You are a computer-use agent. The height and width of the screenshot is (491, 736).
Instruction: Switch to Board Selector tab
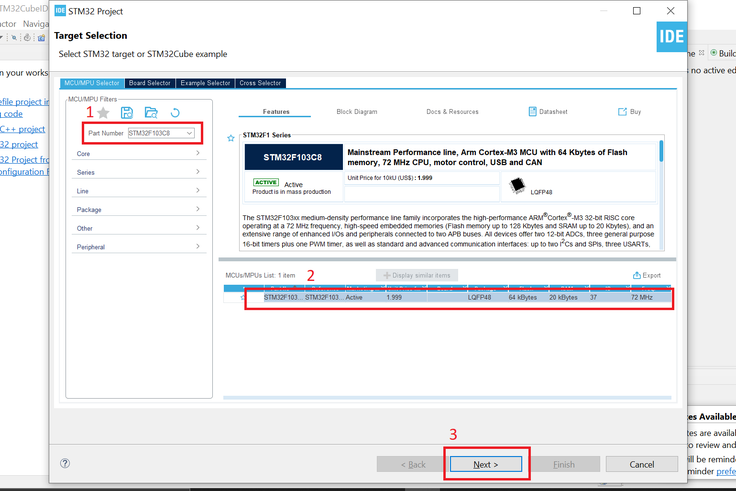pyautogui.click(x=150, y=83)
